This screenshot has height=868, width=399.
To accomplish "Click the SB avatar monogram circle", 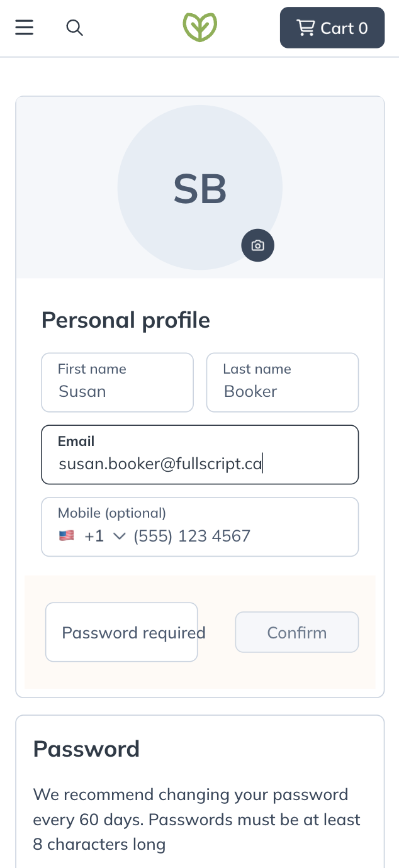I will [199, 187].
